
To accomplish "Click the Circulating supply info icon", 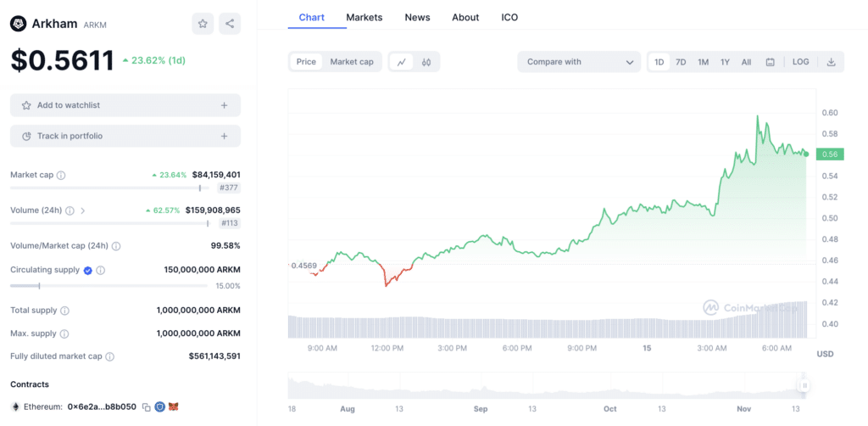I will pyautogui.click(x=100, y=271).
